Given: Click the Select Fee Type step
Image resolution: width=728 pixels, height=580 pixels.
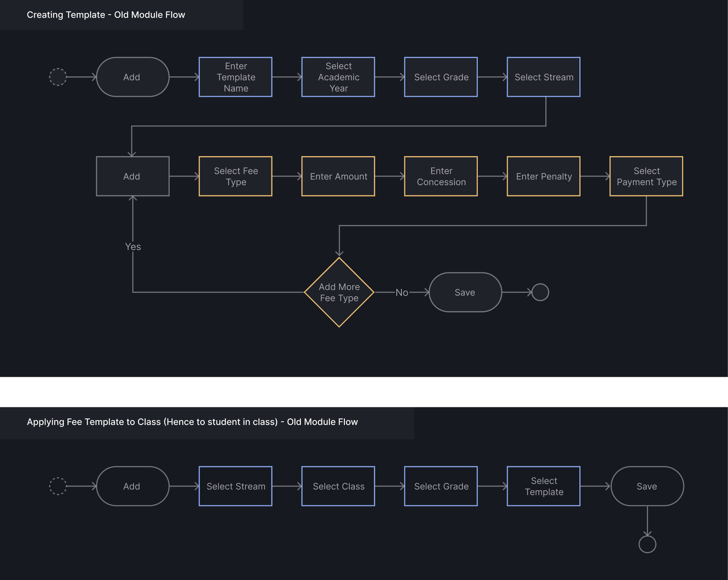Looking at the screenshot, I should pos(236,176).
